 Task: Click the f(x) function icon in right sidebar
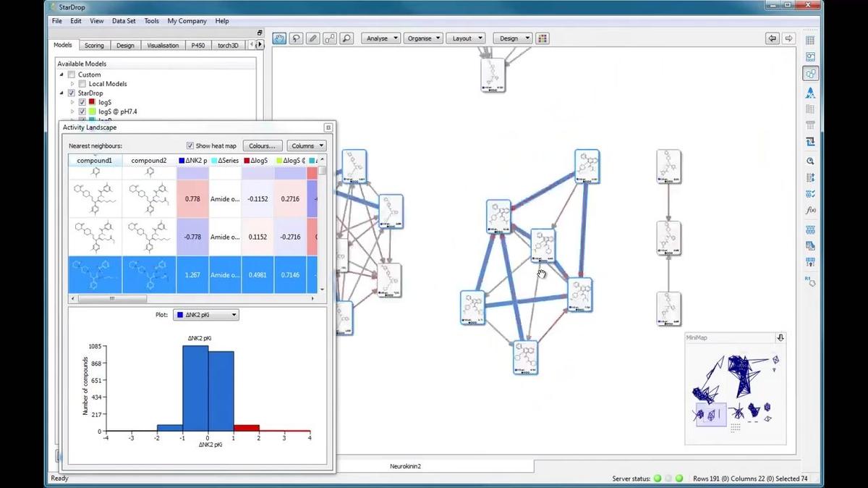coord(810,210)
